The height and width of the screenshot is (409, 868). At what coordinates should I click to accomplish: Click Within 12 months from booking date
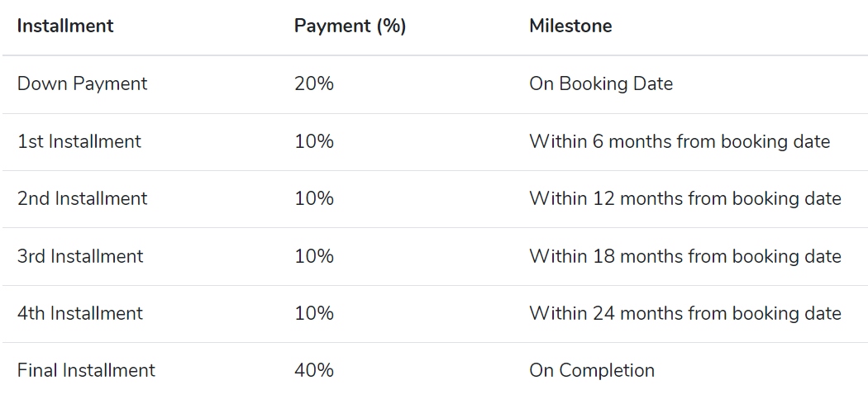685,198
